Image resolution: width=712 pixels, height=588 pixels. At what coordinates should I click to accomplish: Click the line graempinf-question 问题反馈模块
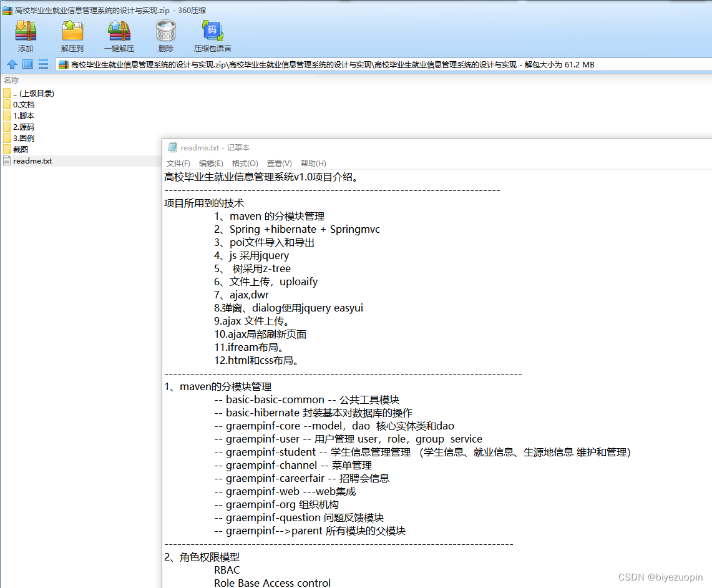click(299, 517)
